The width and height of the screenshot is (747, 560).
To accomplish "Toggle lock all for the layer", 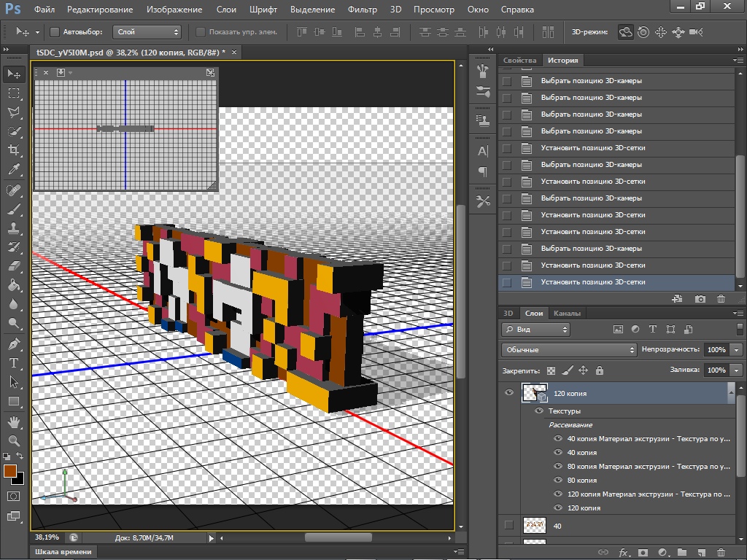I will (x=600, y=370).
